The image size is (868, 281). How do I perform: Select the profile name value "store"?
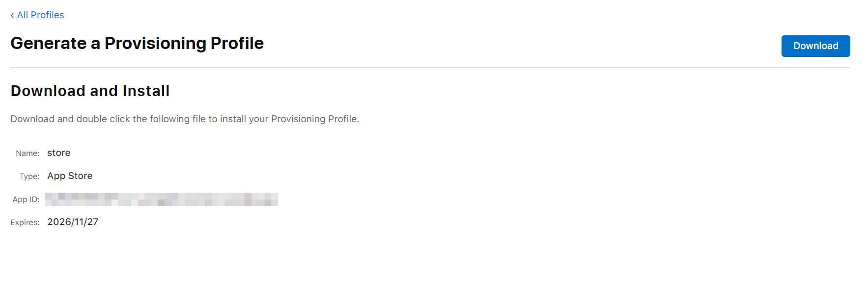pyautogui.click(x=59, y=153)
